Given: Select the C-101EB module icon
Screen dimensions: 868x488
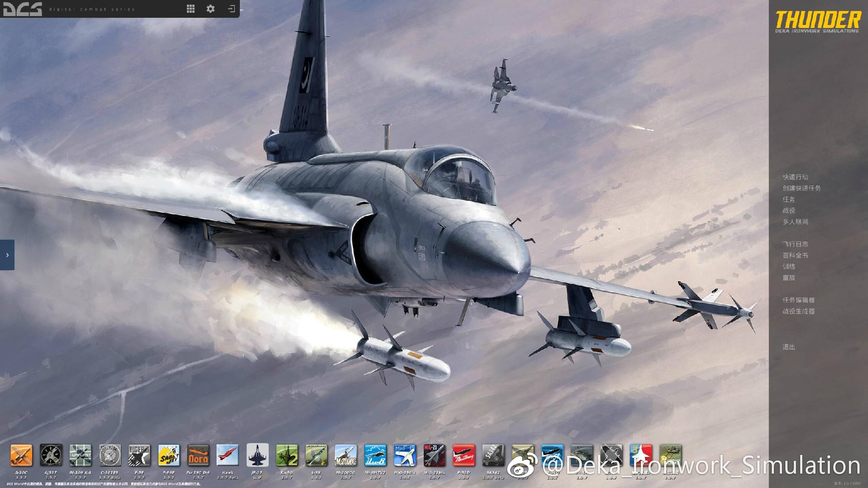Looking at the screenshot, I should (x=110, y=455).
